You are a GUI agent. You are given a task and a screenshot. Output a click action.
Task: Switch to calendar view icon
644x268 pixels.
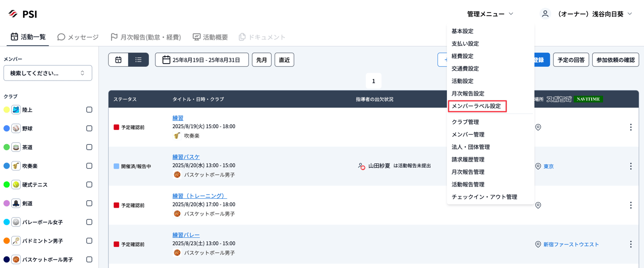(118, 60)
